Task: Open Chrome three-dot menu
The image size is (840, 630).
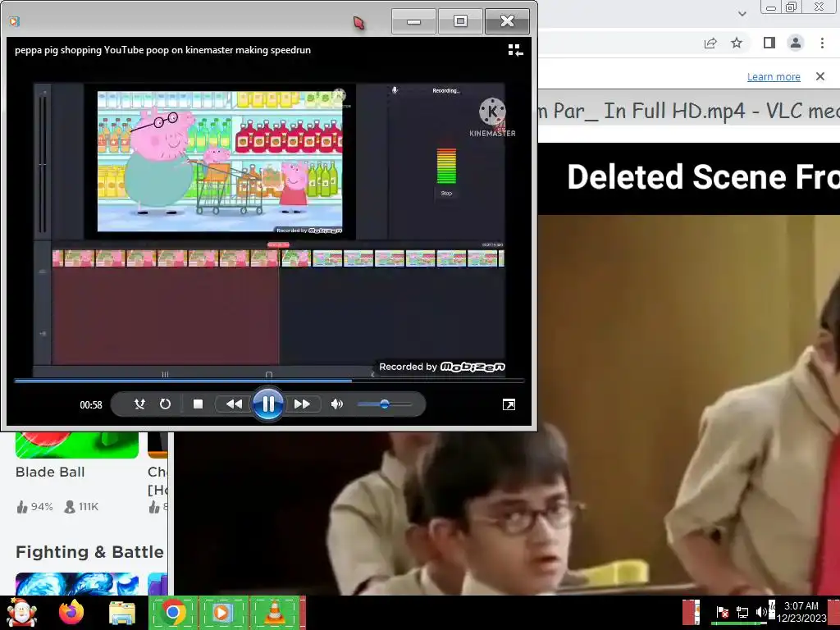Action: click(x=822, y=43)
